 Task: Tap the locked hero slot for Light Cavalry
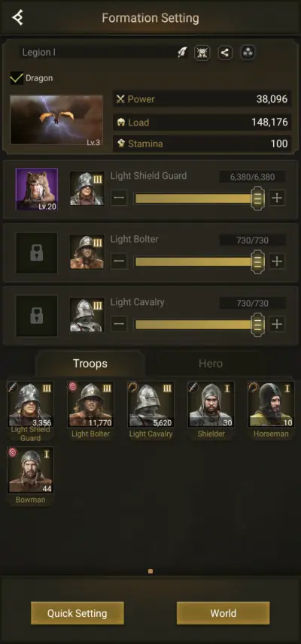pyautogui.click(x=37, y=316)
